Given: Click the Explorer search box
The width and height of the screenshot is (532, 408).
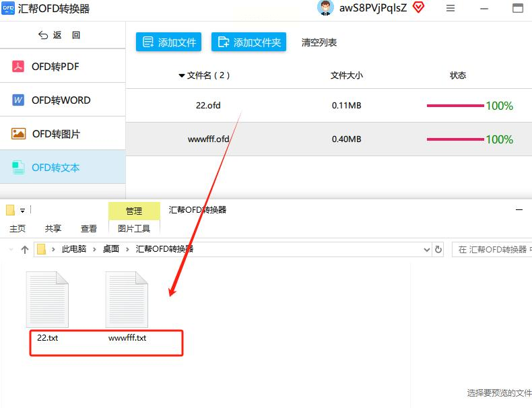Looking at the screenshot, I should (x=492, y=250).
